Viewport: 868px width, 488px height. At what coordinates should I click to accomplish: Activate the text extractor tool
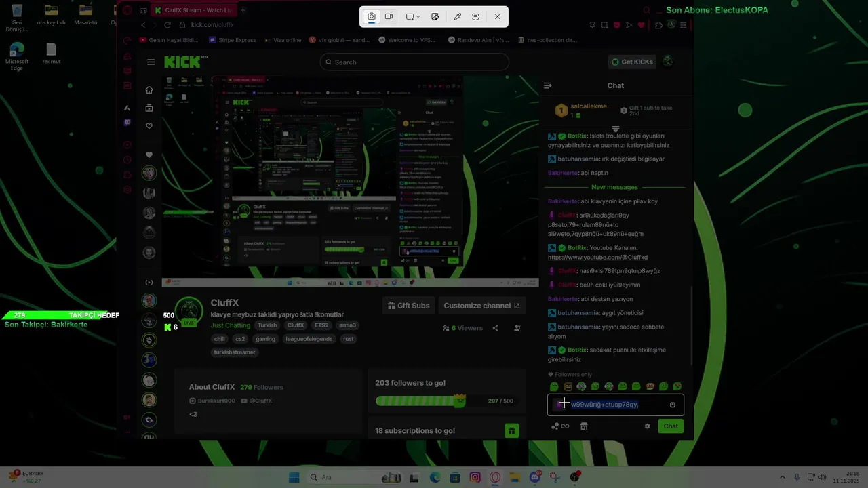click(x=475, y=16)
